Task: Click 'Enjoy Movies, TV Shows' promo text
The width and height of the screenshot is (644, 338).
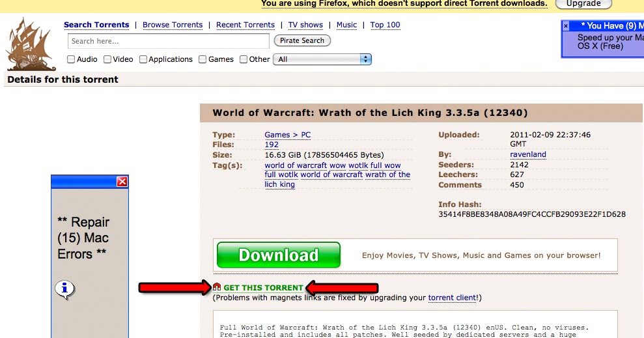Action: pos(481,255)
